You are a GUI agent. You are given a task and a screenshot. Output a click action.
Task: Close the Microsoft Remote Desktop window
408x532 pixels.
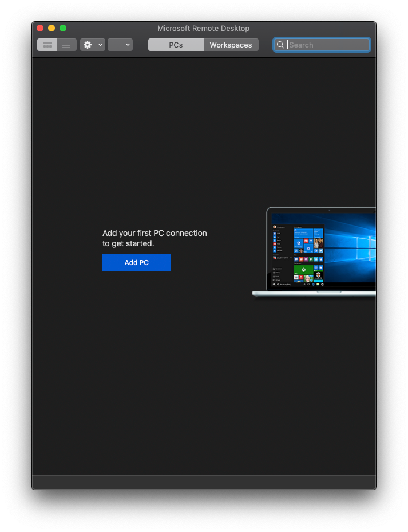click(40, 28)
